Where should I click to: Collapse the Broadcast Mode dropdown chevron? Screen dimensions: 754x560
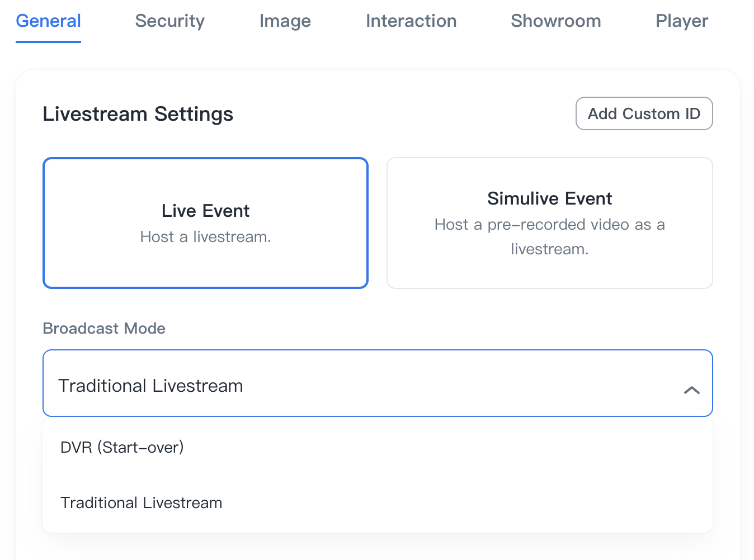(x=691, y=390)
